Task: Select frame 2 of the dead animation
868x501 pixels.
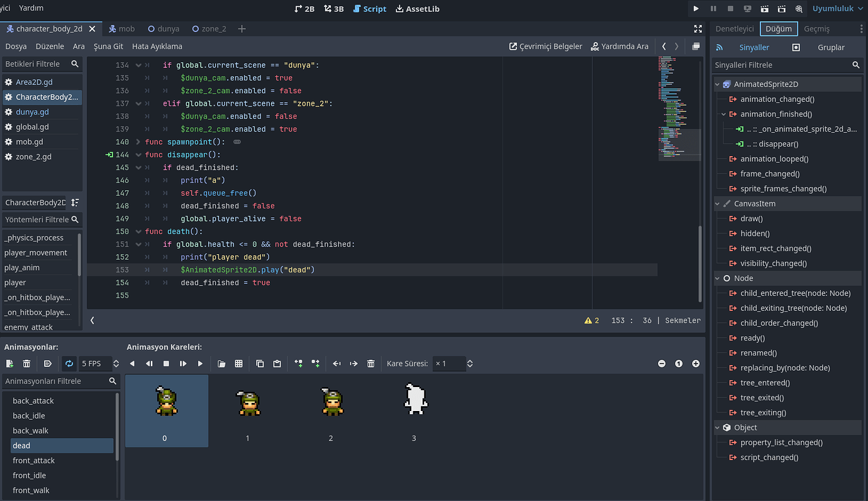Action: pos(331,409)
